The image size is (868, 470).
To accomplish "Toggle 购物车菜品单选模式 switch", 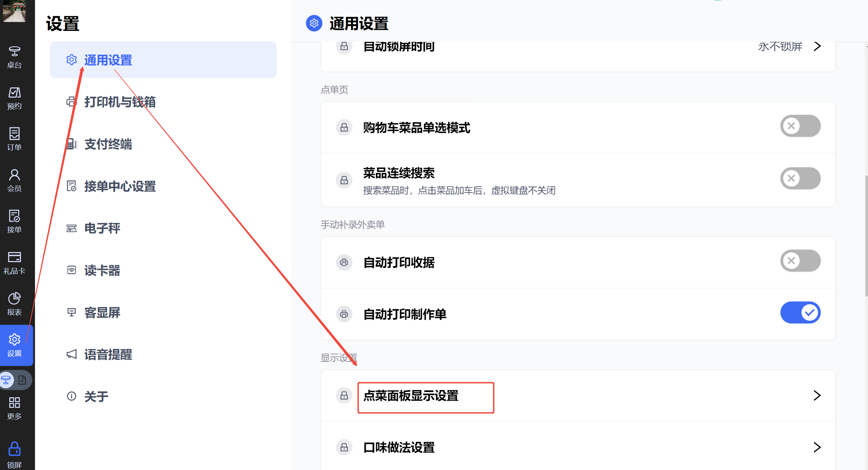I will (x=800, y=126).
